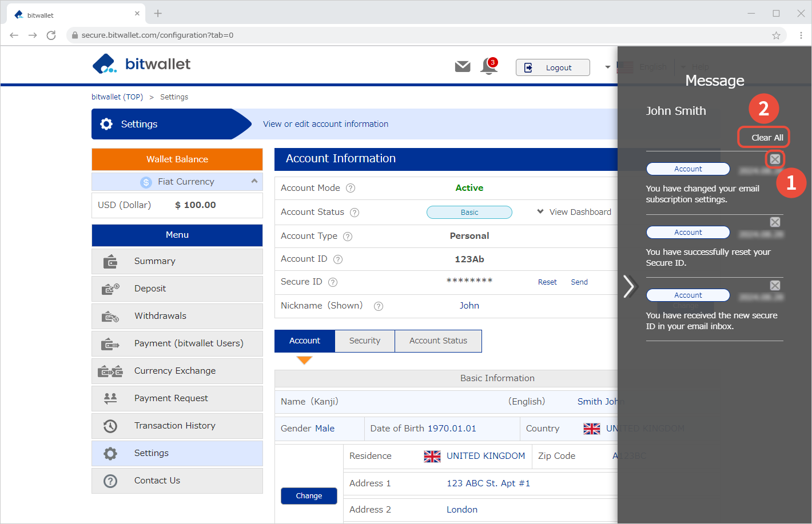Dismiss the email subscription settings message
The width and height of the screenshot is (812, 524).
click(775, 159)
